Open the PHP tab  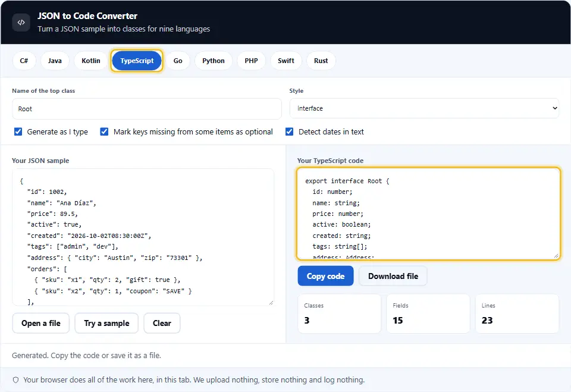coord(251,61)
